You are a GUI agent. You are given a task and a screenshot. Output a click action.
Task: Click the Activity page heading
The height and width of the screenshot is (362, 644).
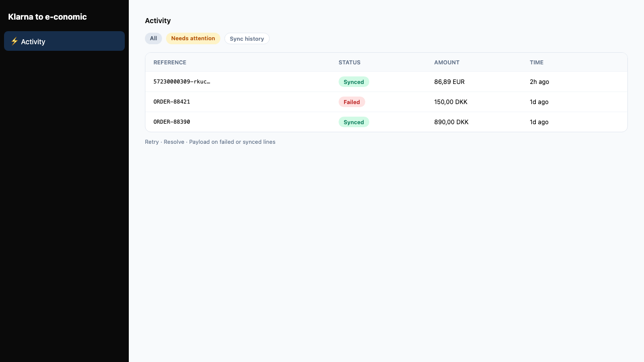click(158, 21)
